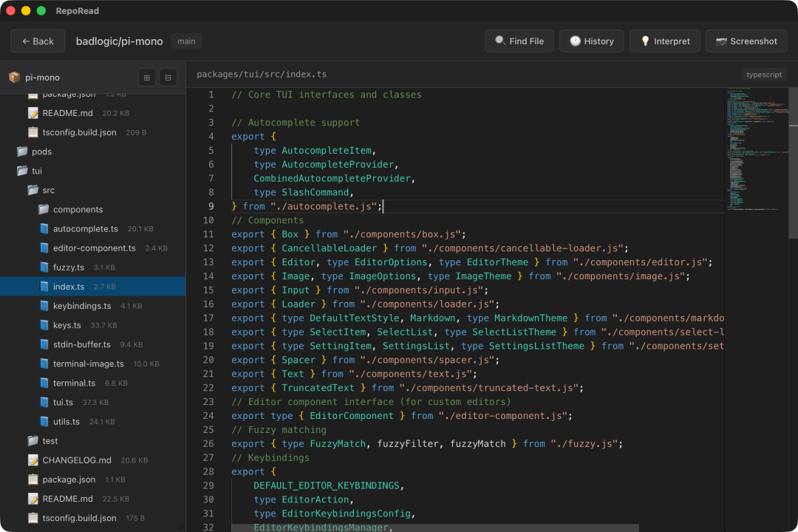The image size is (798, 532).
Task: Open the 22.5 KB README.md file
Action: tap(92, 499)
